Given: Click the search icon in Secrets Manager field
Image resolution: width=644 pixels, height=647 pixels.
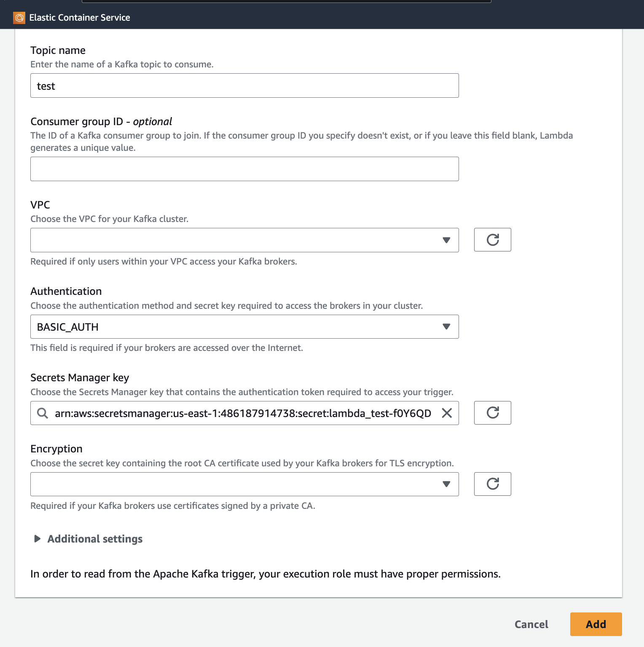Looking at the screenshot, I should pyautogui.click(x=43, y=413).
